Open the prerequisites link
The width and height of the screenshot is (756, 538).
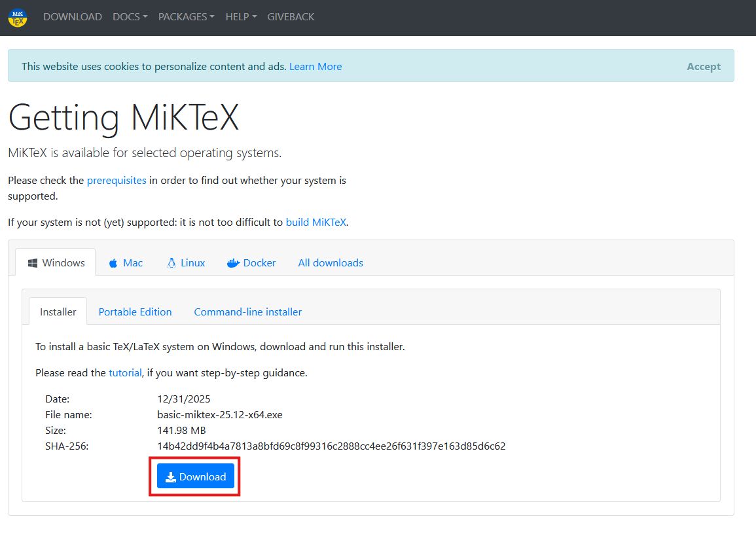[117, 180]
